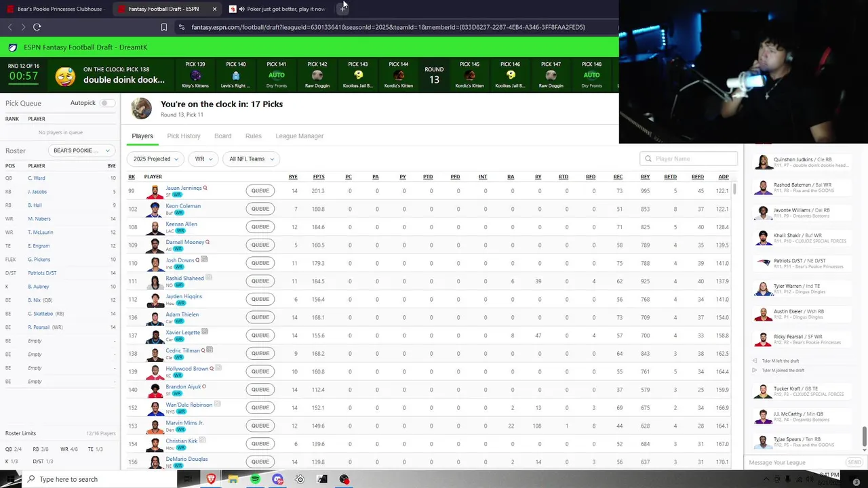Viewport: 868px width, 488px height.
Task: Queue Marvin Mims Jr.
Action: [260, 426]
